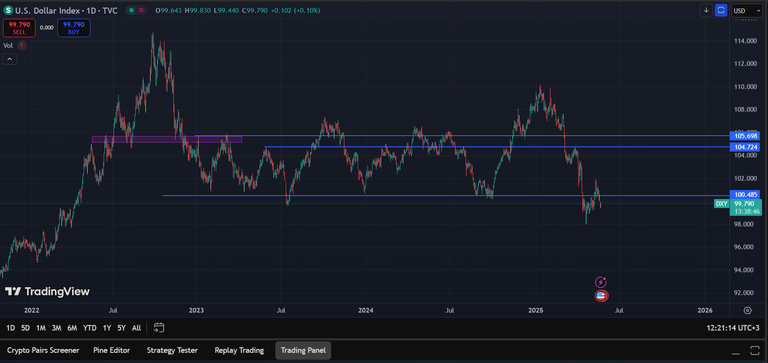This screenshot has height=363, width=768.
Task: Click the DXY 99.790 current price label
Action: (737, 203)
